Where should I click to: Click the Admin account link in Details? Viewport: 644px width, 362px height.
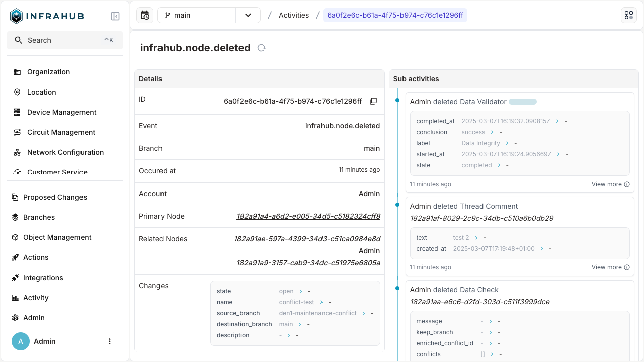tap(369, 194)
